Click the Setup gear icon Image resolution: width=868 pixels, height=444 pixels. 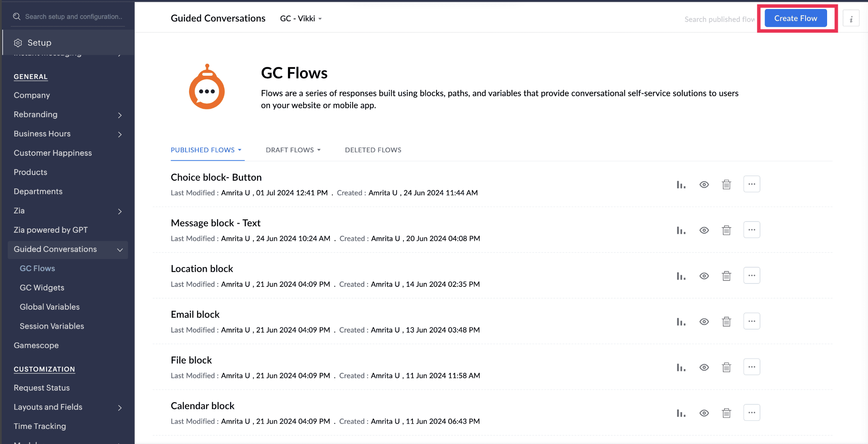[x=18, y=43]
